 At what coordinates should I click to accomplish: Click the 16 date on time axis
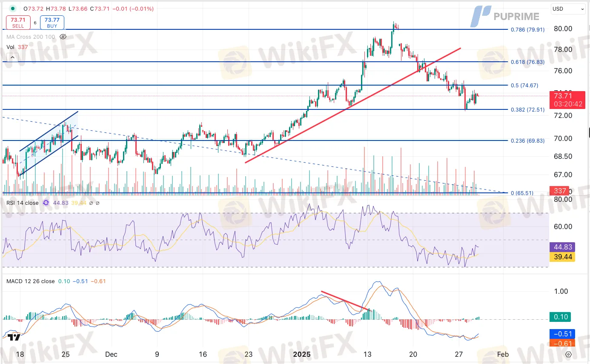[203, 354]
